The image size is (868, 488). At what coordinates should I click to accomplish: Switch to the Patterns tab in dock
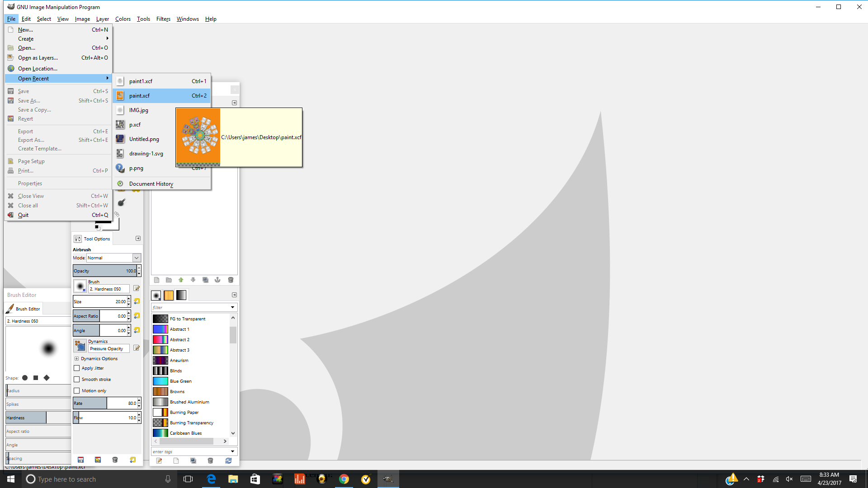pyautogui.click(x=169, y=296)
